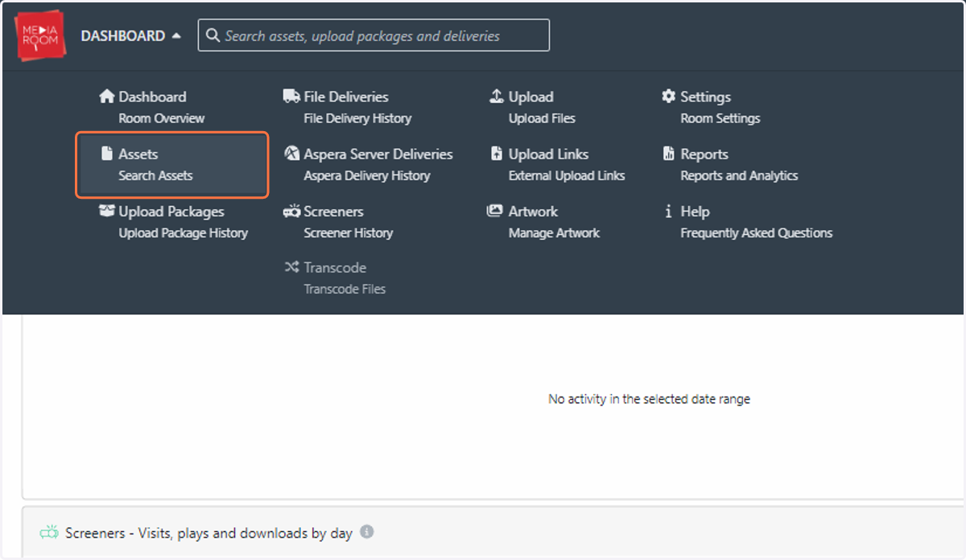Image resolution: width=966 pixels, height=560 pixels.
Task: Click Screener History subtitle
Action: click(348, 233)
